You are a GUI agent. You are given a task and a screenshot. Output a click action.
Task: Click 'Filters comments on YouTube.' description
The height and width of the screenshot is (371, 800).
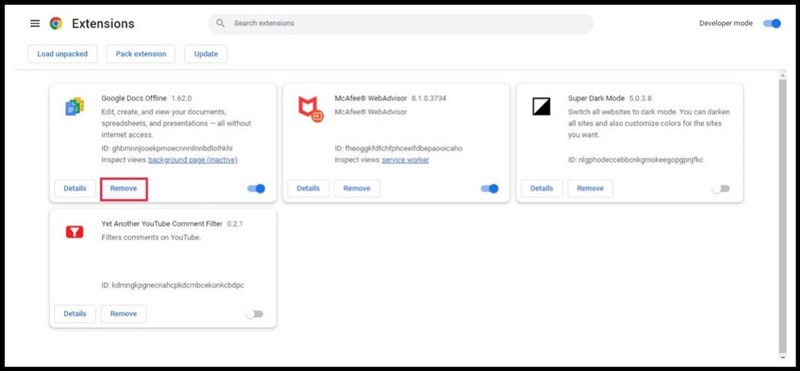coord(151,237)
